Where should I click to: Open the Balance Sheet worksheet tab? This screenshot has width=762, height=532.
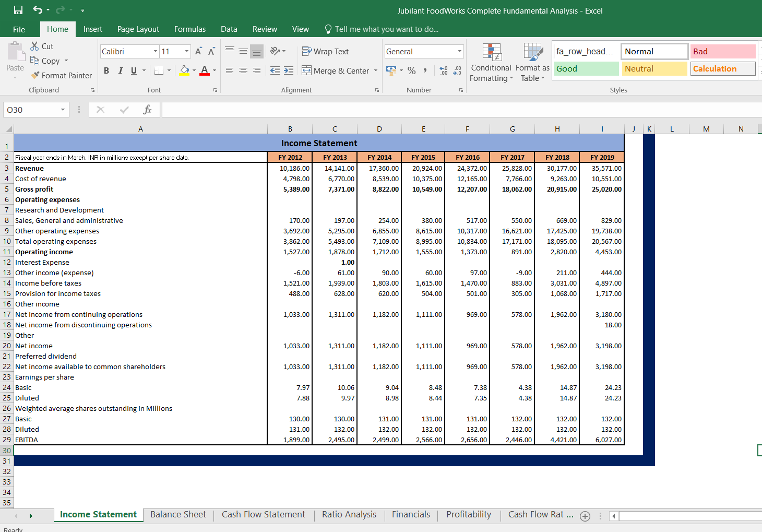[x=178, y=514]
